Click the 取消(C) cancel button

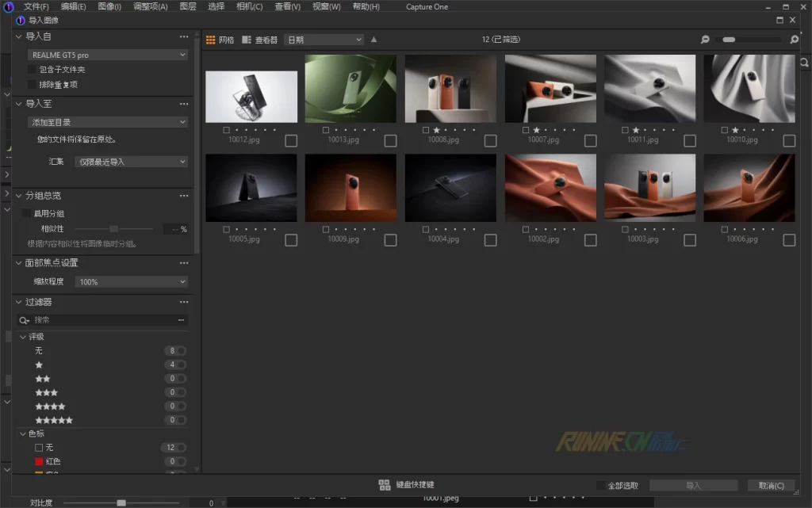[x=771, y=485]
